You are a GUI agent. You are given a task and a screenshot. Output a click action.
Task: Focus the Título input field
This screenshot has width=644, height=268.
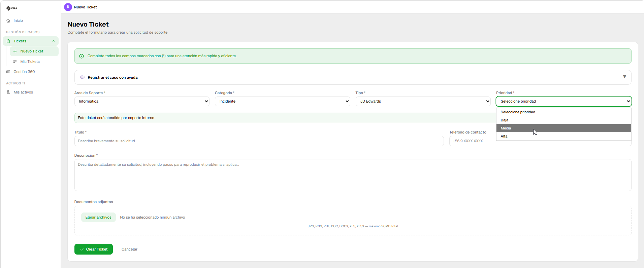point(259,141)
